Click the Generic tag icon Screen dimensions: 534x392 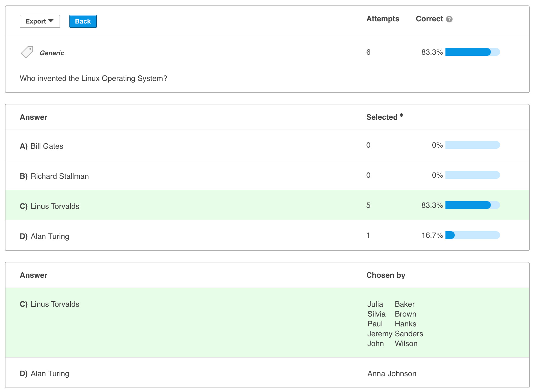(x=27, y=52)
